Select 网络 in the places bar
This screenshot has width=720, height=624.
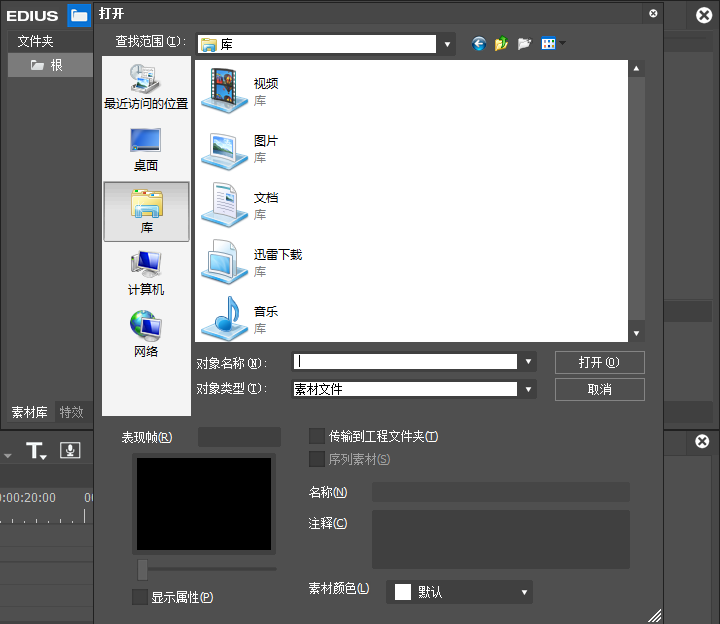click(146, 334)
